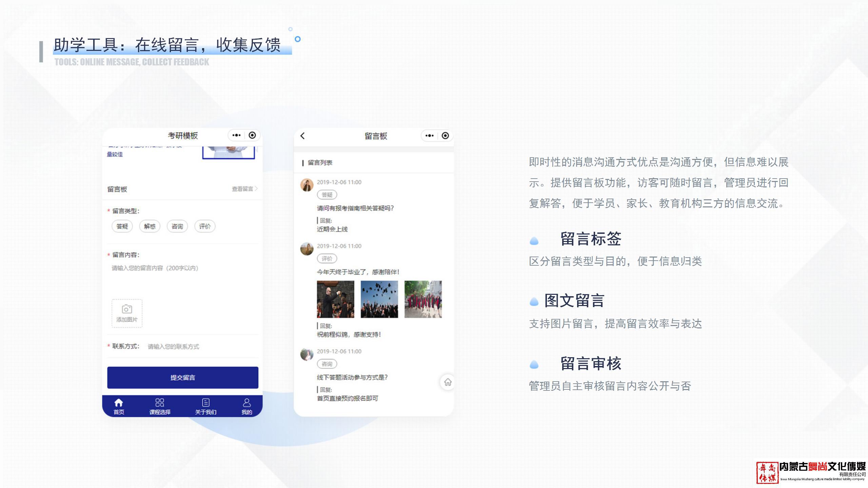Select the 解惑 message type tag
Screen dimensions: 868x488
click(150, 226)
